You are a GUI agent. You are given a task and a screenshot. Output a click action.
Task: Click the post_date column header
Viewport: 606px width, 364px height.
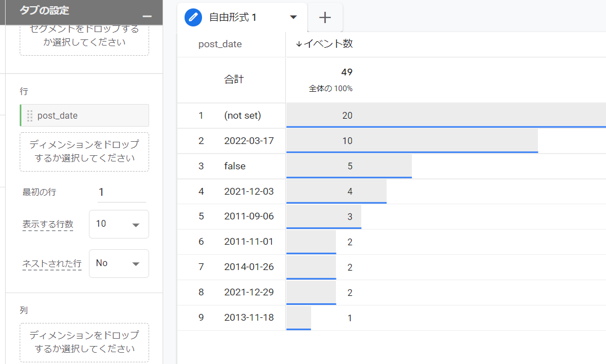pos(220,44)
